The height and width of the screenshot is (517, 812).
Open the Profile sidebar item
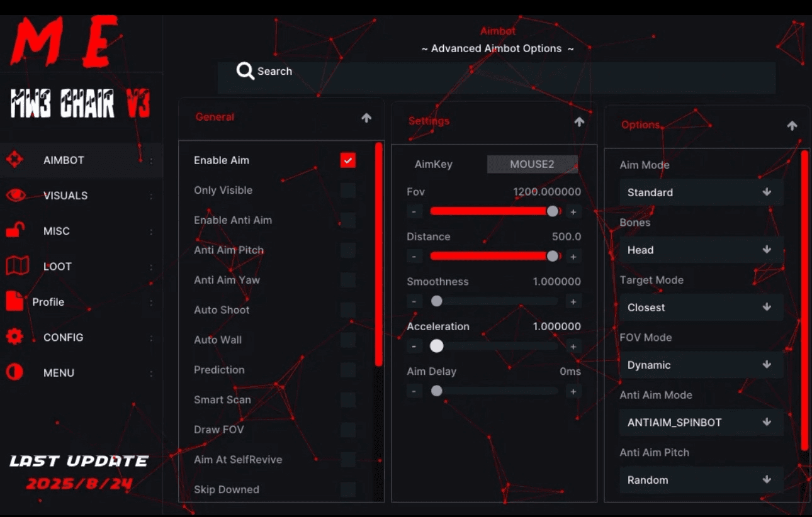[81, 302]
